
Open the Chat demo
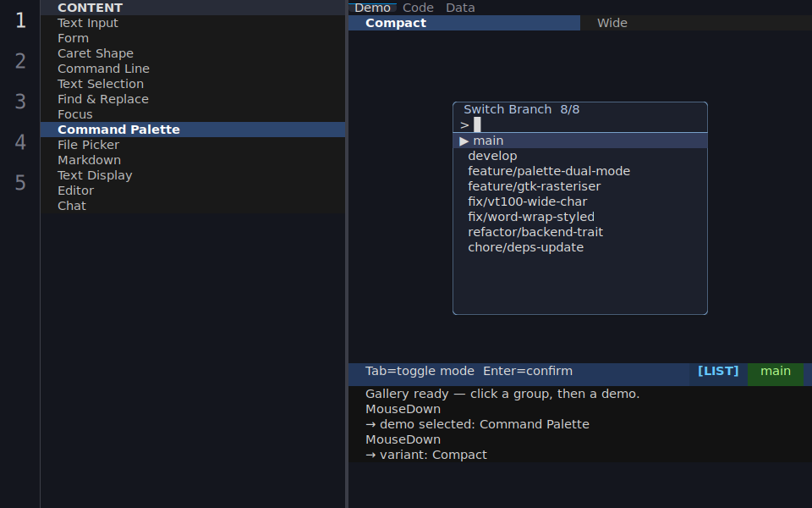(193, 206)
